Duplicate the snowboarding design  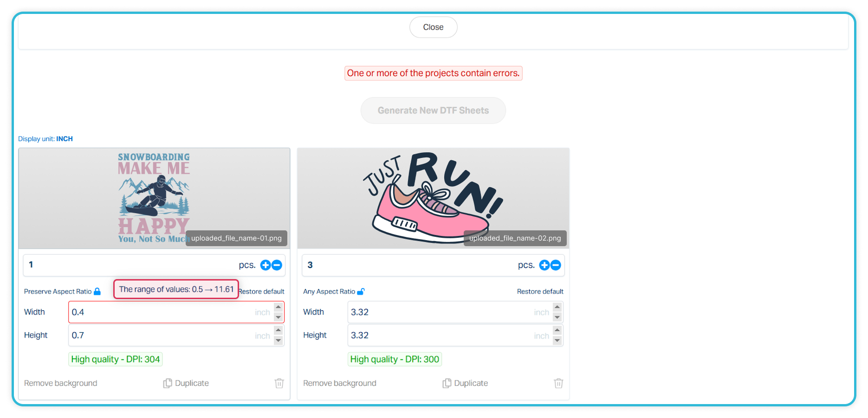coord(186,383)
